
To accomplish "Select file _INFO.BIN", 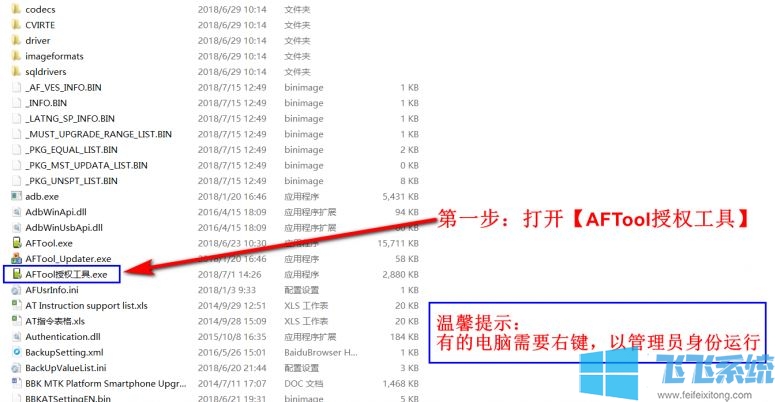I will coord(46,103).
